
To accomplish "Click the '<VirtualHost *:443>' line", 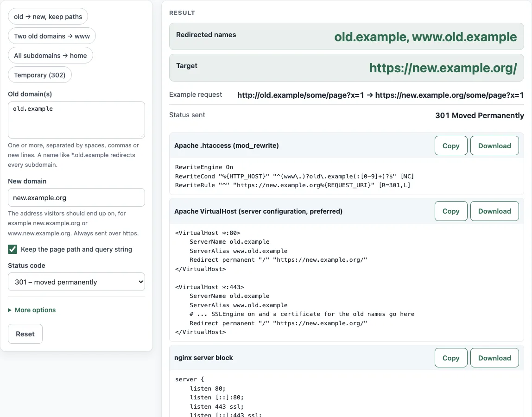I will point(209,287).
